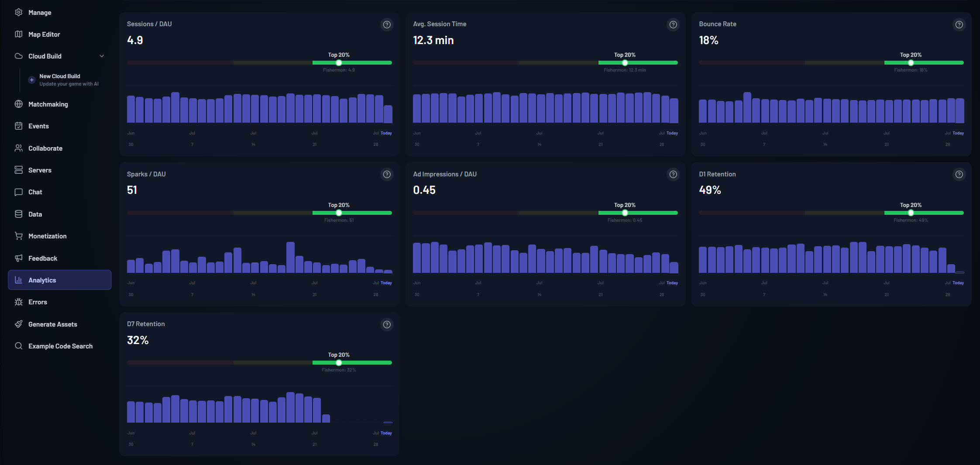This screenshot has height=465, width=980.
Task: Go to the Manage section
Action: tap(60, 12)
